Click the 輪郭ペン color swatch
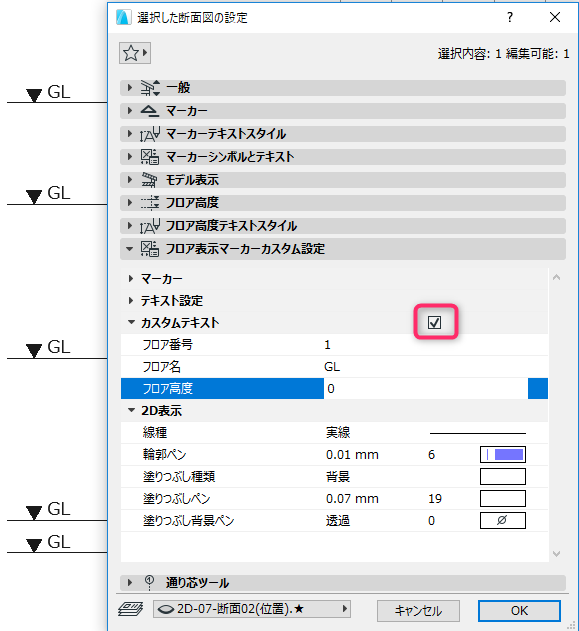 coord(503,455)
